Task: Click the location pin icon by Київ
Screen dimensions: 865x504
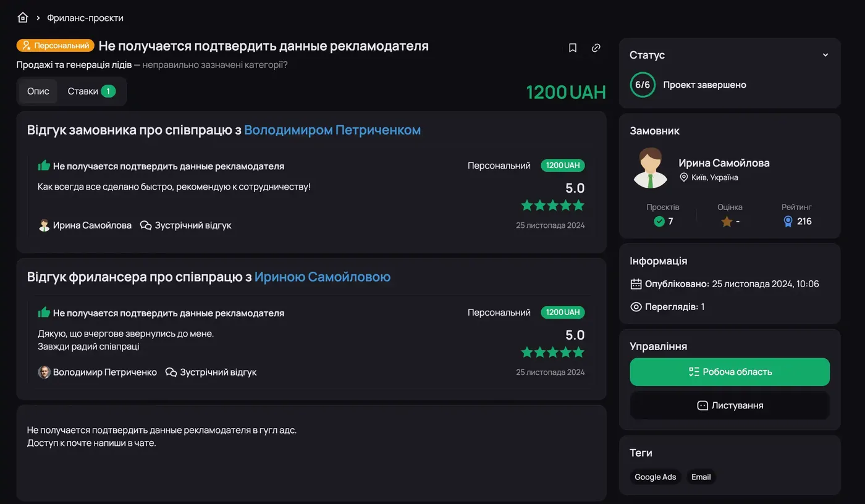Action: 684,177
